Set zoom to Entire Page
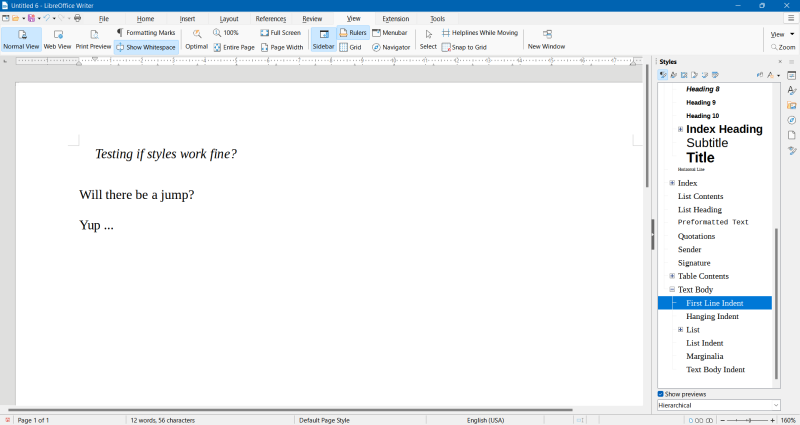 pyautogui.click(x=234, y=47)
